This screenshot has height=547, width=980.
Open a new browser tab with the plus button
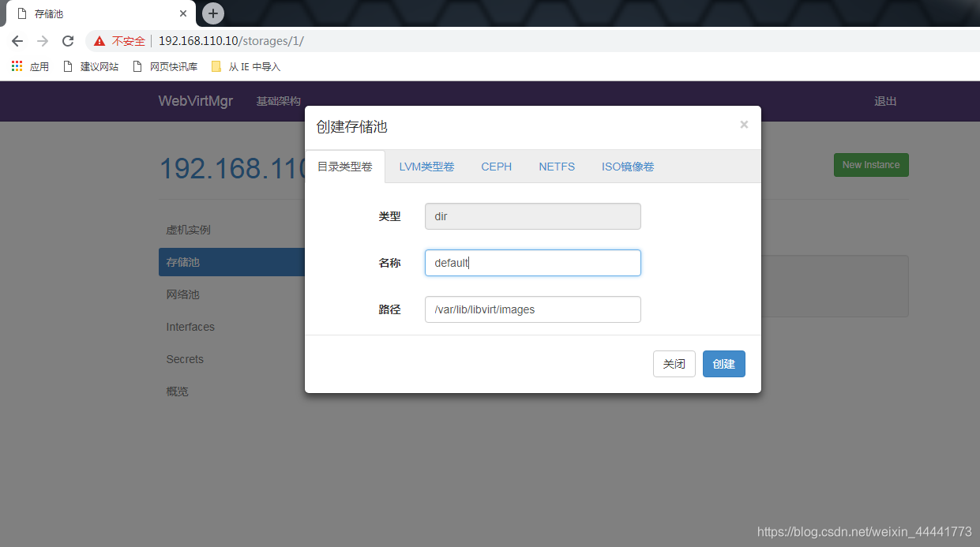click(x=213, y=13)
